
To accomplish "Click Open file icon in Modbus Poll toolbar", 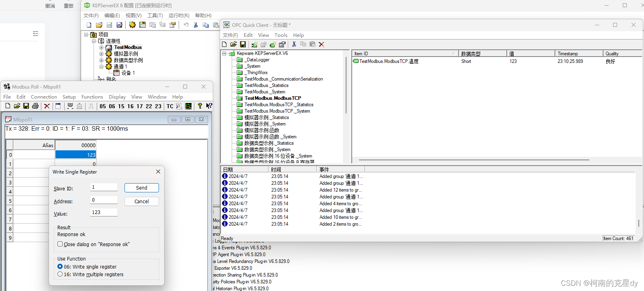I will 17,106.
